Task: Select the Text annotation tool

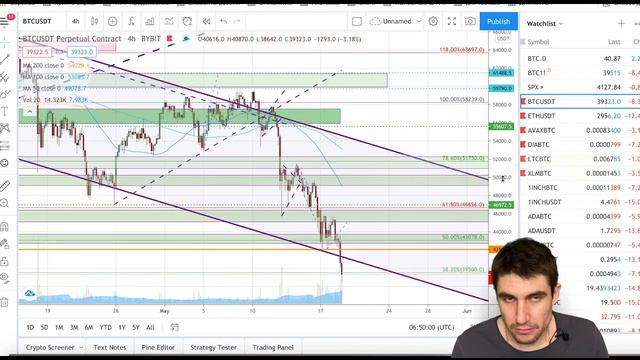Action: click(x=5, y=111)
